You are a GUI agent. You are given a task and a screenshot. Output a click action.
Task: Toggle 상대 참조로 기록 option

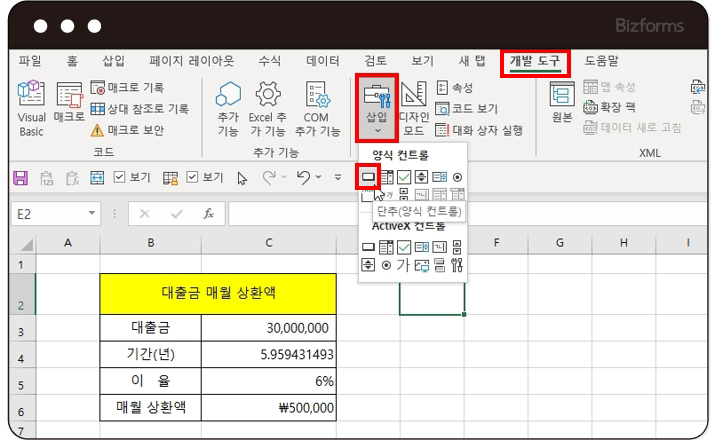point(140,109)
